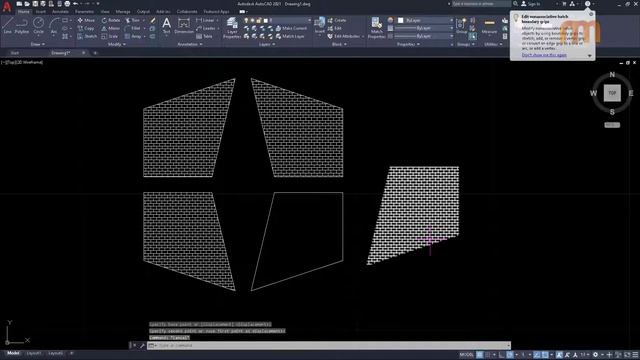Activate the Trim command
Screen dimensions: 640x360
(x=132, y=20)
